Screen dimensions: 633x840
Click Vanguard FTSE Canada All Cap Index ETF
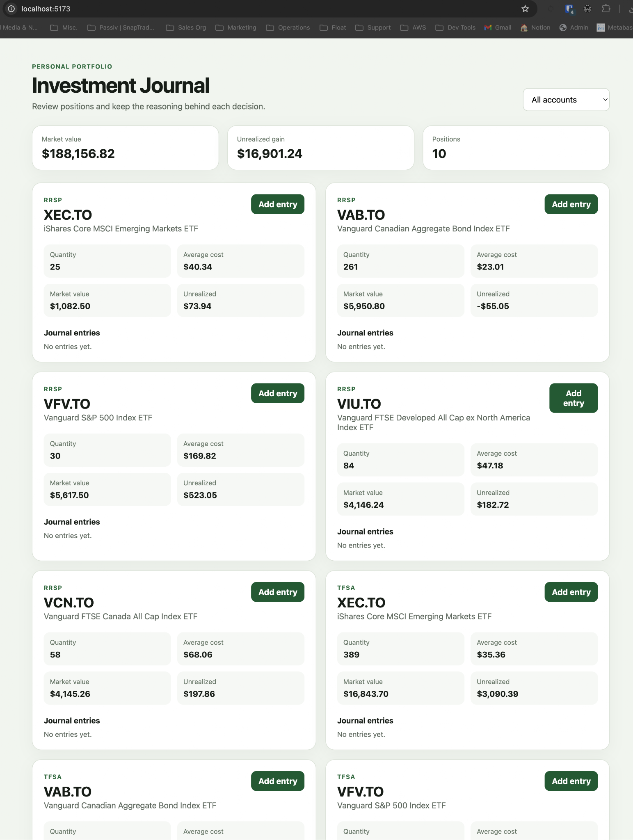pyautogui.click(x=121, y=616)
